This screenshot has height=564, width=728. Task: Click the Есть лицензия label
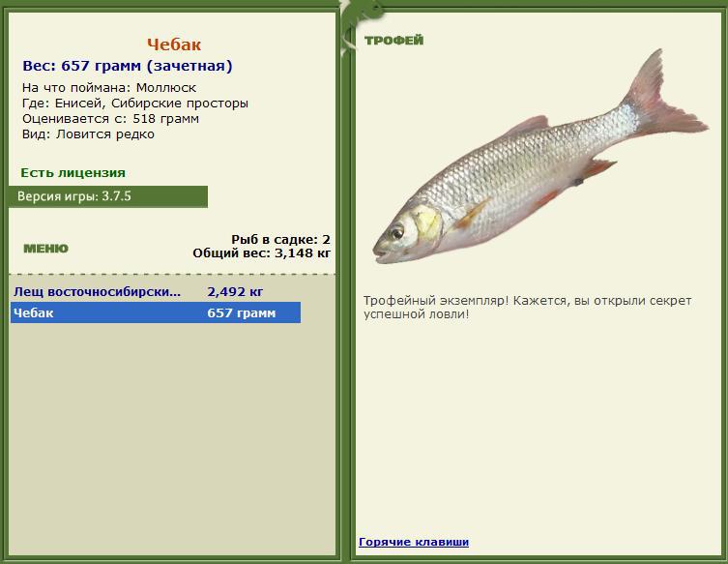73,173
